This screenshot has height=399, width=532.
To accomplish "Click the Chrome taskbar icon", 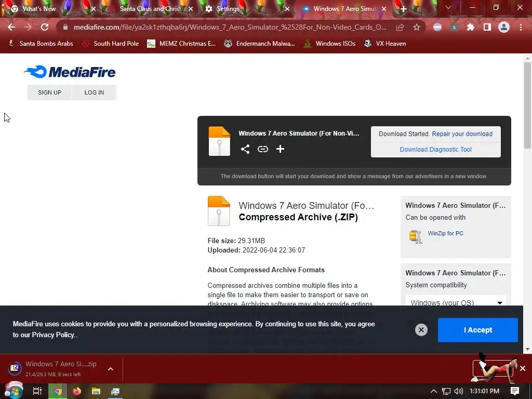I will click(58, 391).
